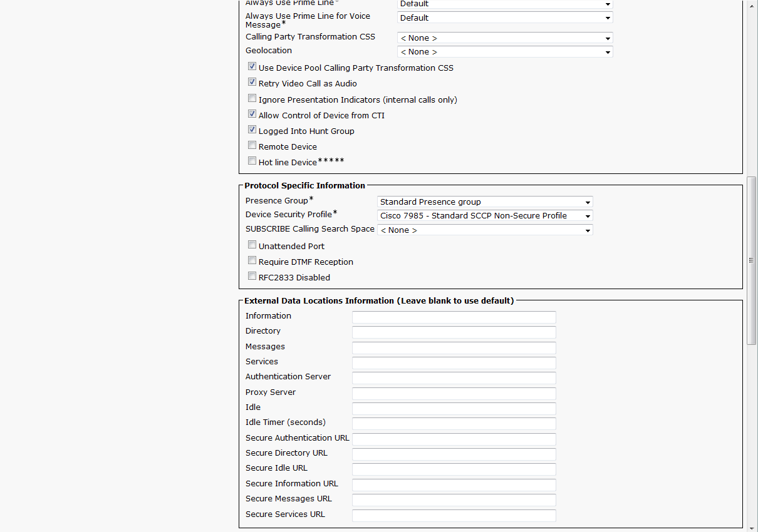This screenshot has height=532, width=758.
Task: Enable the Remote Device checkbox
Action: coord(252,145)
